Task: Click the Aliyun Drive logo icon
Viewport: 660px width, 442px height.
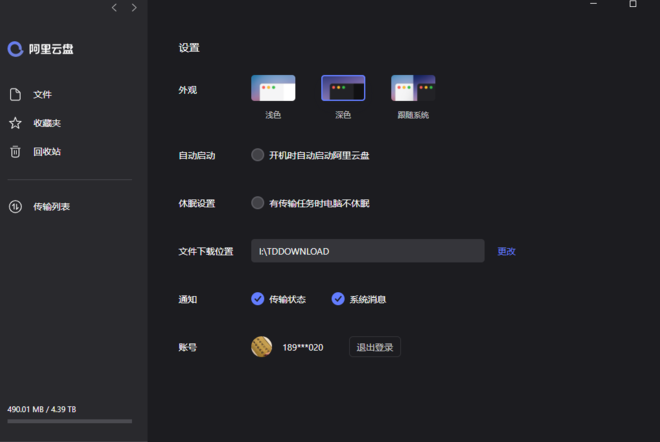Action: 15,49
